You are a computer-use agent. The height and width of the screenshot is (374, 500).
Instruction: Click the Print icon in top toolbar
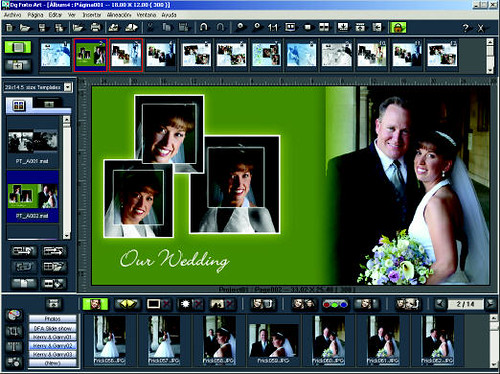[x=96, y=27]
